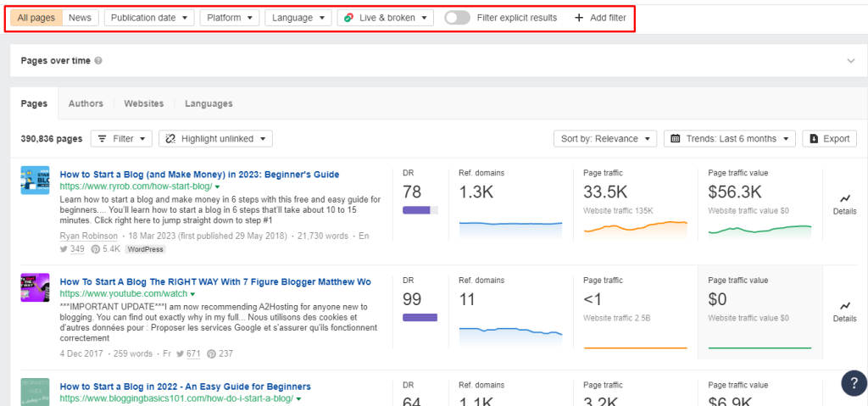Click the Website traffic 2.5B text
The width and height of the screenshot is (868, 406).
[x=618, y=318]
